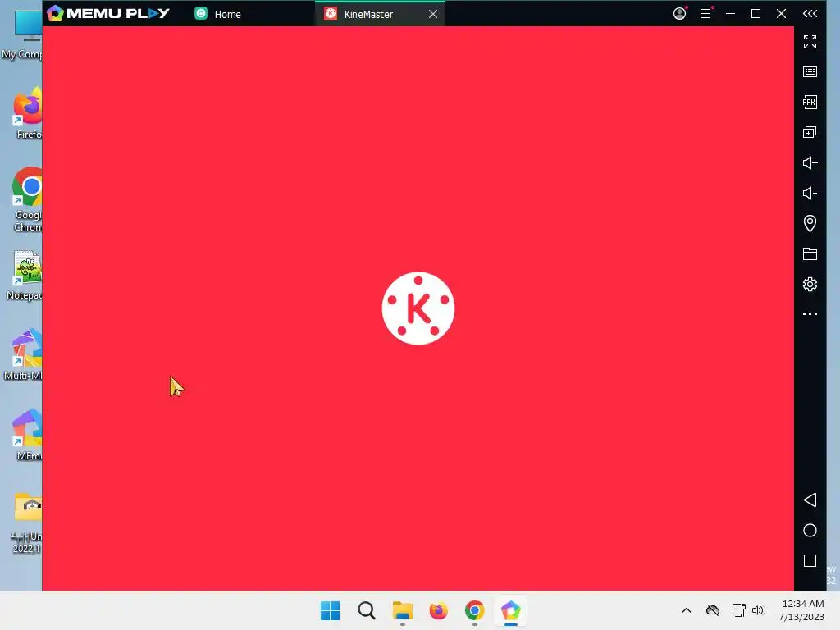Switch to the Home tab
The width and height of the screenshot is (840, 630).
click(x=218, y=14)
